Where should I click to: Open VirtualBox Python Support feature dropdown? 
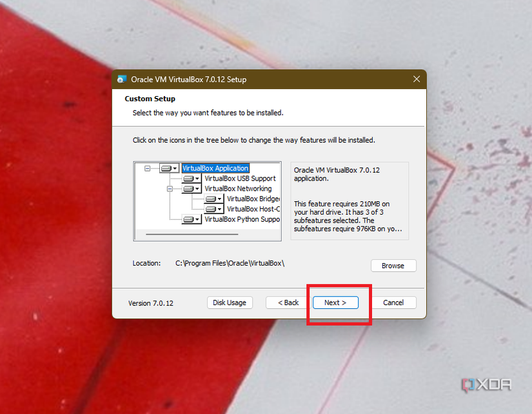[x=192, y=219]
